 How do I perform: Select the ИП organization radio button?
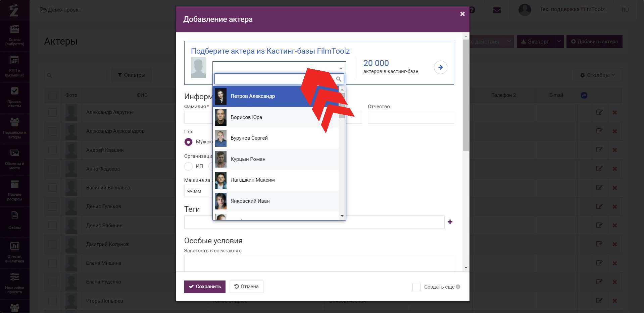click(x=188, y=166)
